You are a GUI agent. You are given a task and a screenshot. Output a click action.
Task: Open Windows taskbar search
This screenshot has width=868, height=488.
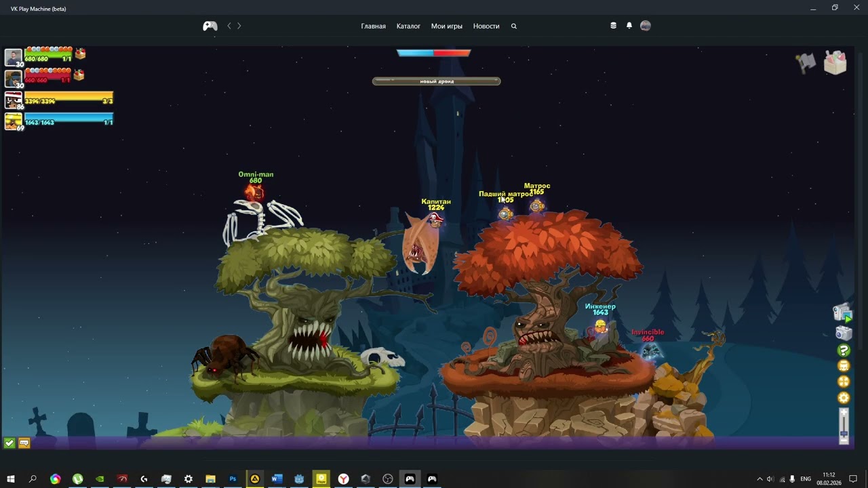tap(33, 479)
